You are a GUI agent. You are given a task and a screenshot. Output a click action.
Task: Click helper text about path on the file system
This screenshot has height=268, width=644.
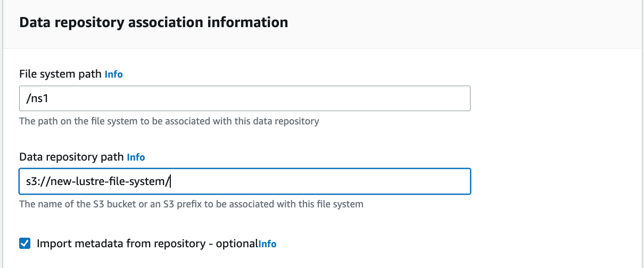[x=169, y=121]
